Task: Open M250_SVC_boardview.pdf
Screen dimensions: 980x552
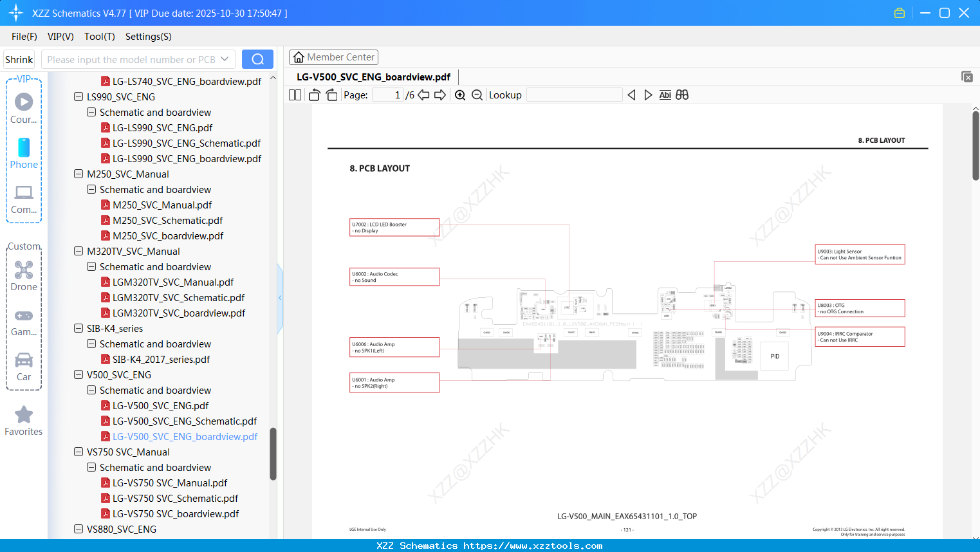Action: tap(163, 236)
